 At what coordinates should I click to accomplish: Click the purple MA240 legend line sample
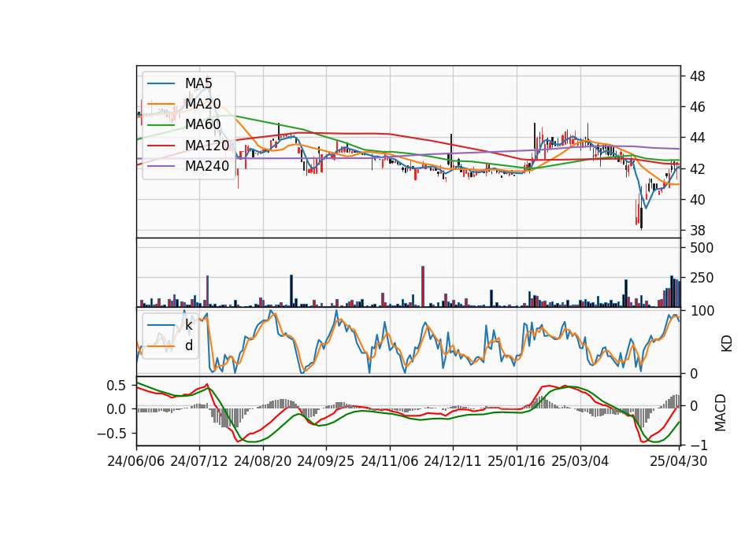(161, 166)
